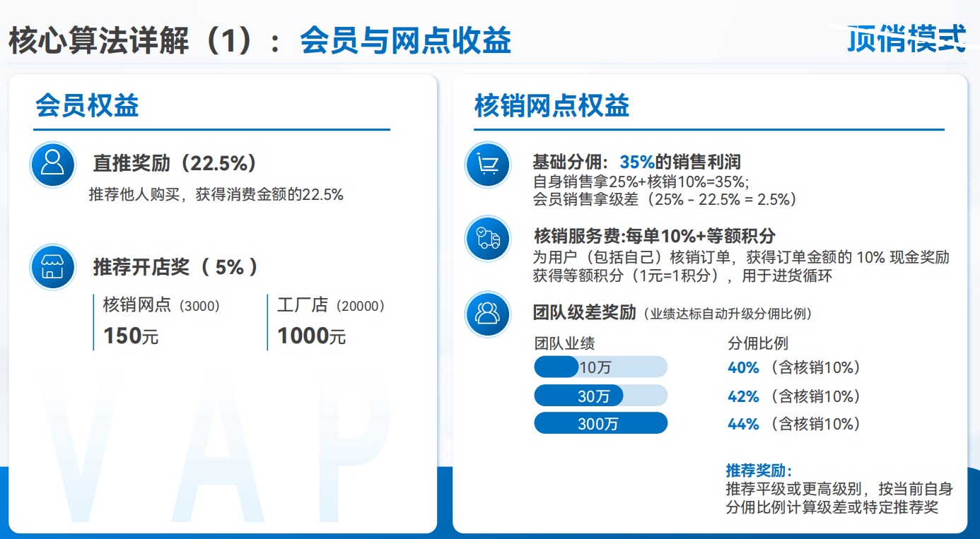Click the 300万 full progress bar

(x=600, y=423)
